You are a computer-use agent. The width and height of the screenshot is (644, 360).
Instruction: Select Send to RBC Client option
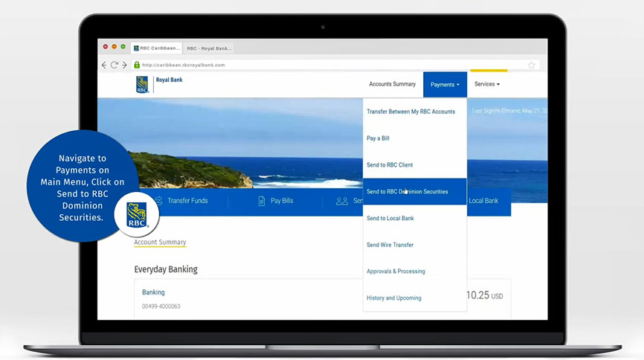coord(415,165)
